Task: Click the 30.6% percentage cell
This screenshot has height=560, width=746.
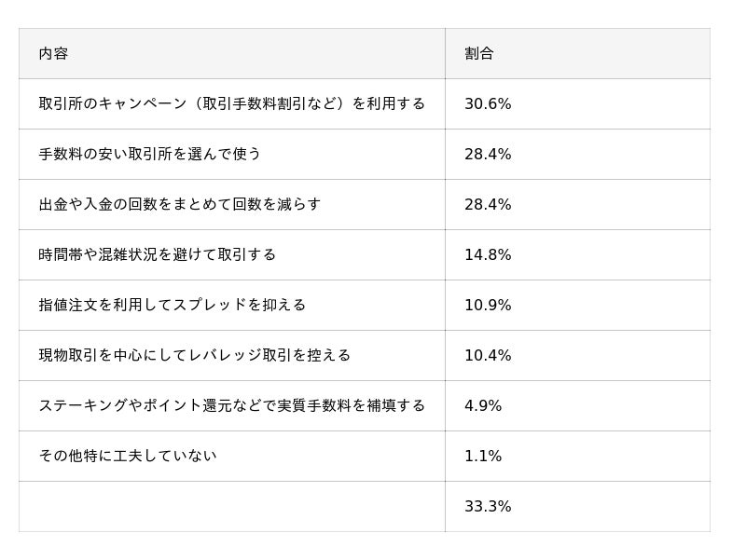Action: [x=488, y=104]
